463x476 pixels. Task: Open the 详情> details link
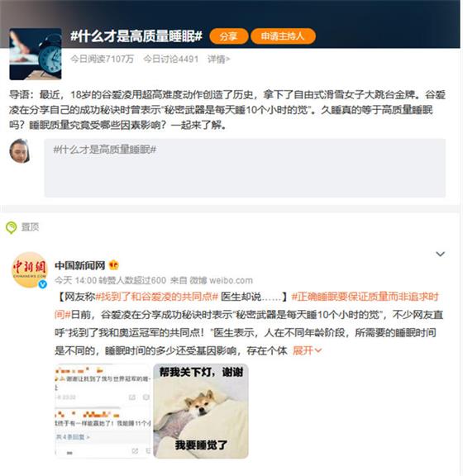point(218,59)
